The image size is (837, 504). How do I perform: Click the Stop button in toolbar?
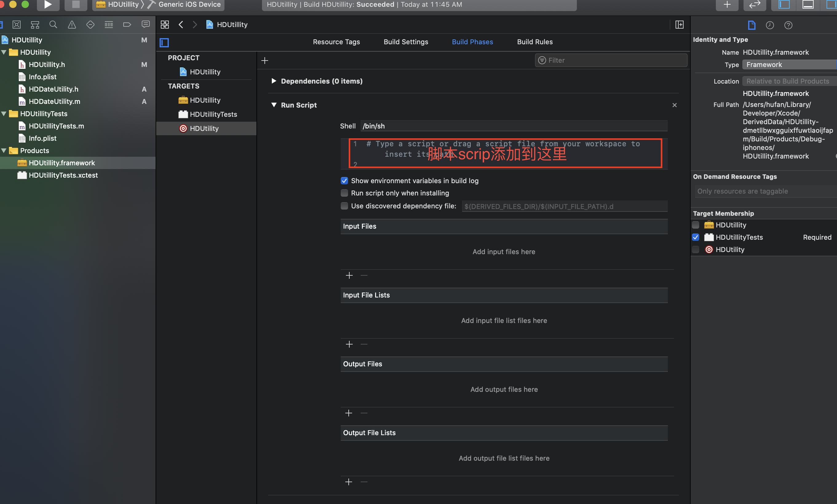76,4
